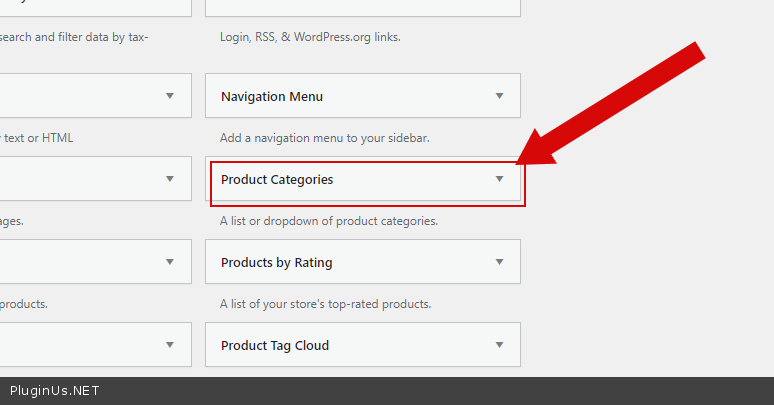Image resolution: width=774 pixels, height=405 pixels.
Task: Select the Product Categories widget title
Action: click(x=277, y=180)
